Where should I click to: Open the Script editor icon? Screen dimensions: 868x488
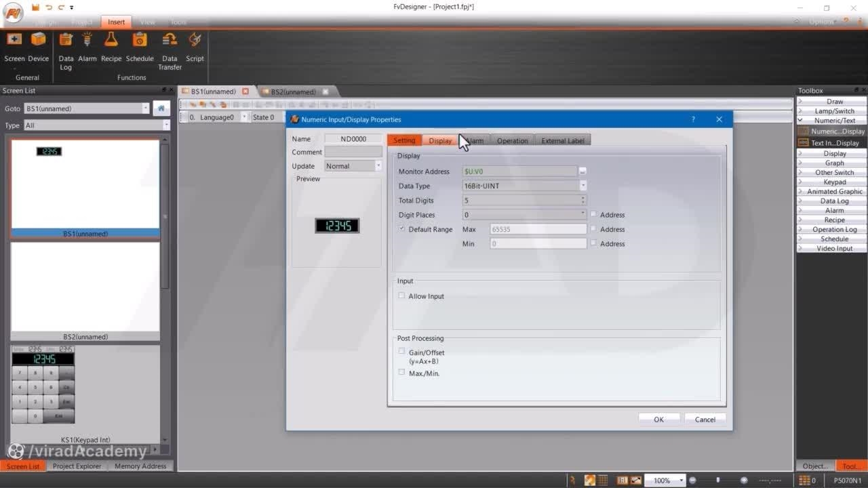click(195, 41)
